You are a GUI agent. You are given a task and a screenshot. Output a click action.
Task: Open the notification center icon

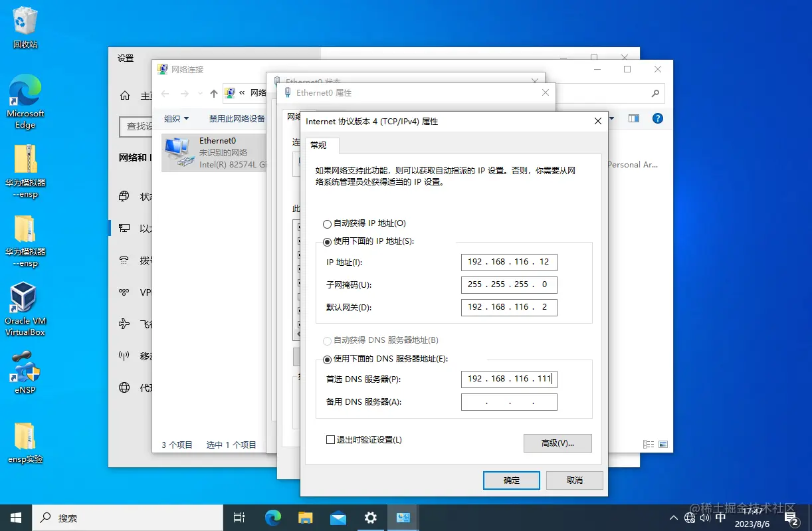[790, 518]
